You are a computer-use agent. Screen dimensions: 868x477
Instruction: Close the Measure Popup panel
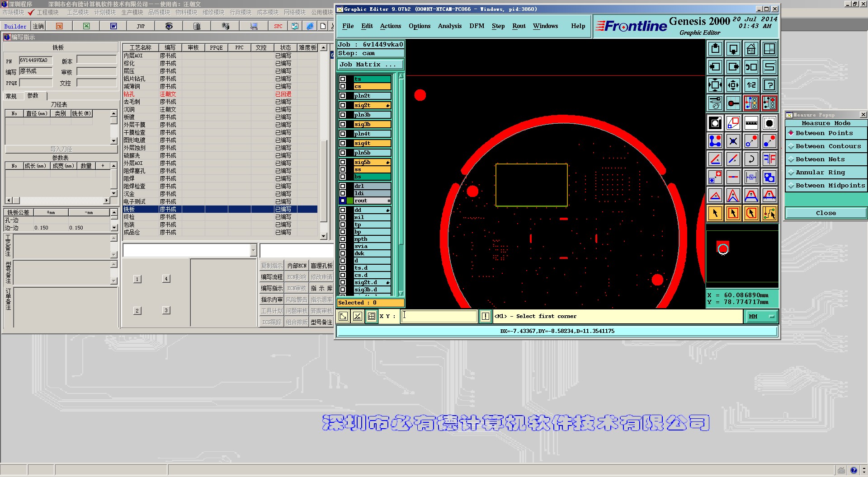click(x=863, y=115)
